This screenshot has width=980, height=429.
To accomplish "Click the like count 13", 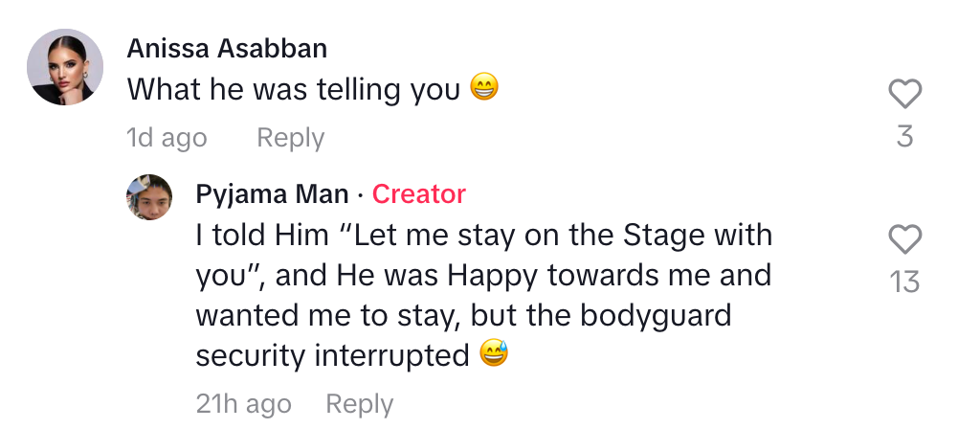I will point(904,282).
